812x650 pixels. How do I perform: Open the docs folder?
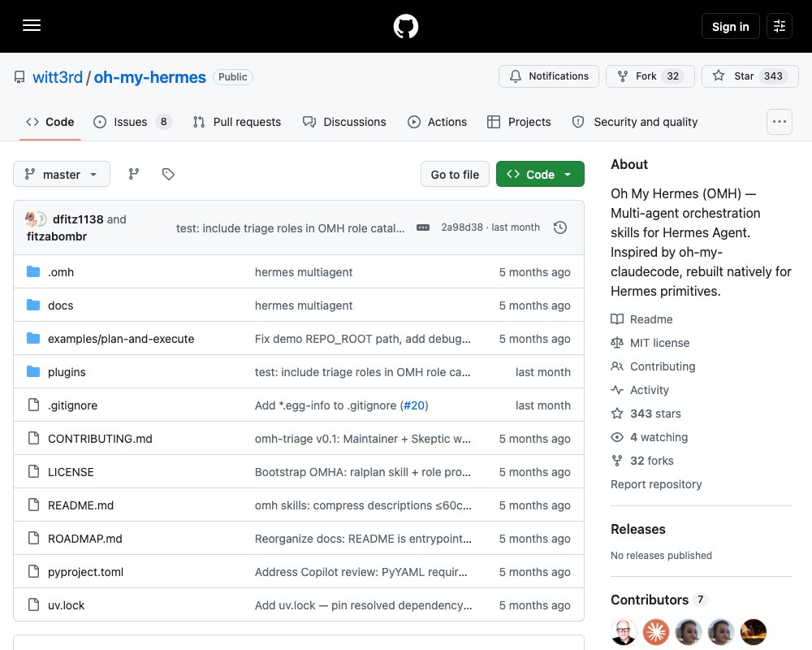[61, 305]
